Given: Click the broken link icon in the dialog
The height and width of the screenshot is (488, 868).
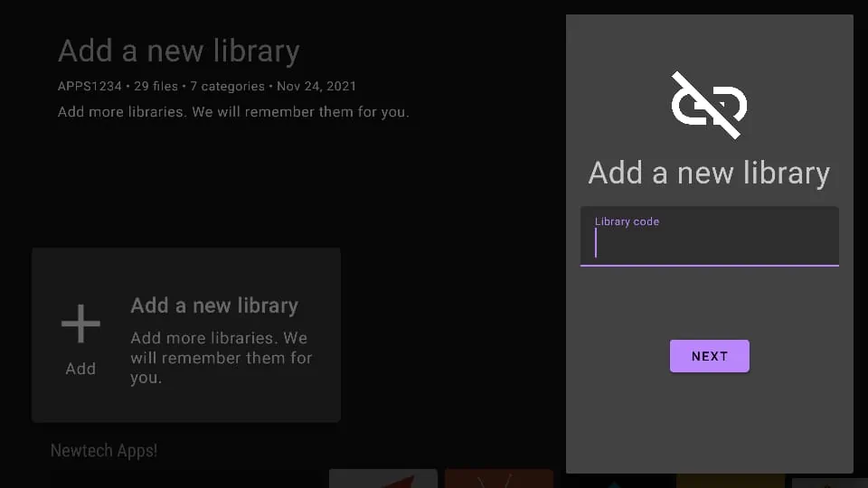Looking at the screenshot, I should (x=709, y=105).
